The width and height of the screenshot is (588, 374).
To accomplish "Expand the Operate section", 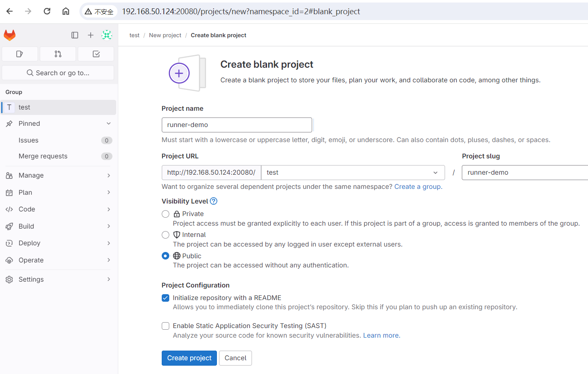I will point(58,260).
